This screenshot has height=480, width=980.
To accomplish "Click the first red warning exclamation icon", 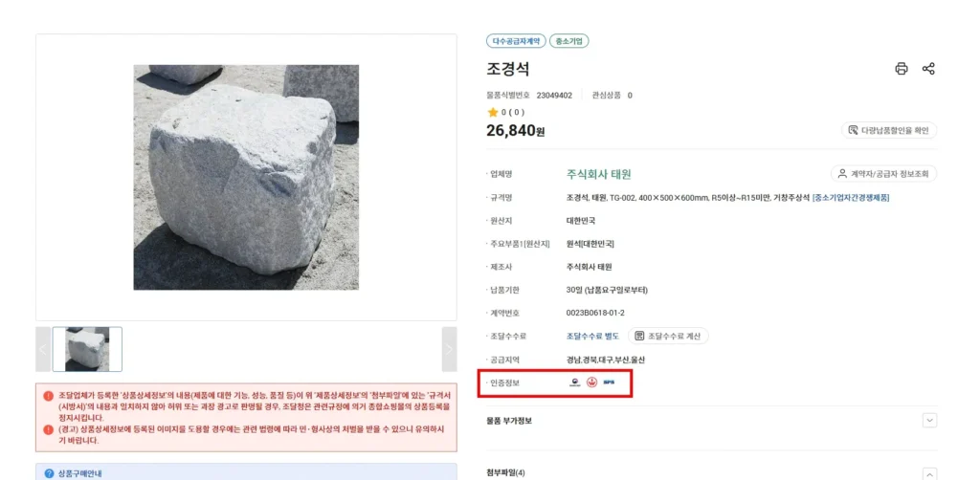I will (48, 395).
